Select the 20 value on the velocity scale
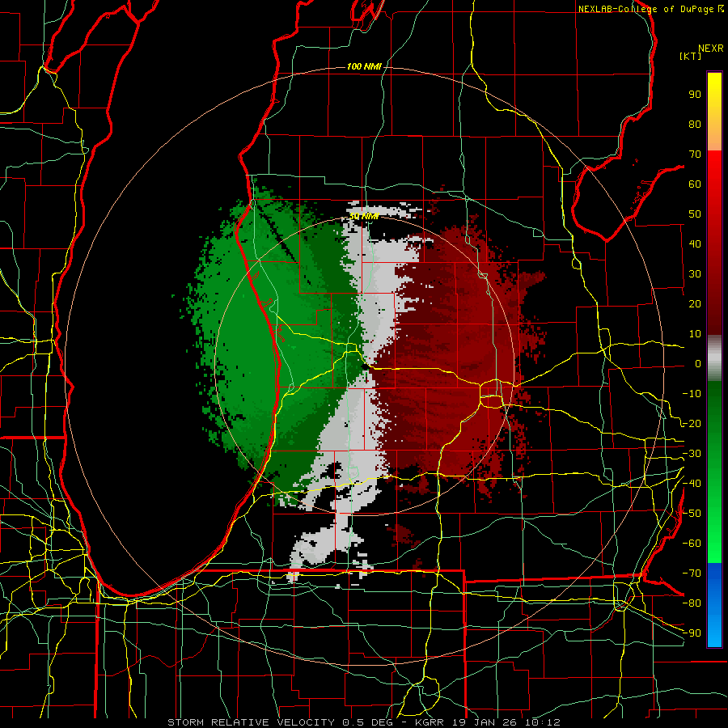Screen dimensions: 728x728 click(695, 304)
